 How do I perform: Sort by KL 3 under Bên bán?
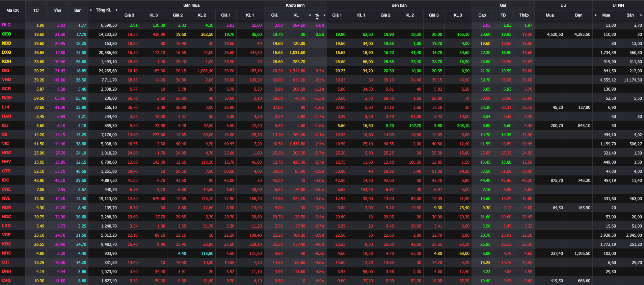tap(458, 15)
